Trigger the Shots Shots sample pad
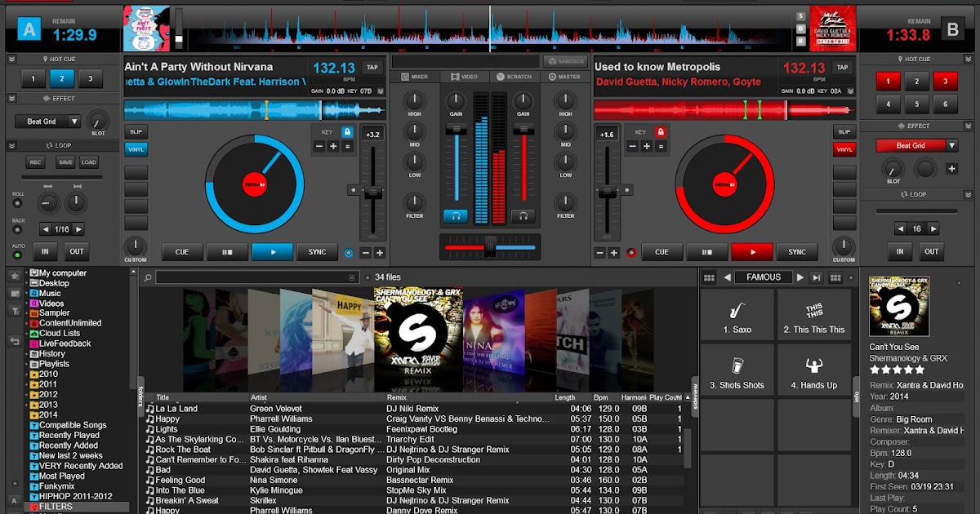The image size is (980, 514). tap(737, 370)
